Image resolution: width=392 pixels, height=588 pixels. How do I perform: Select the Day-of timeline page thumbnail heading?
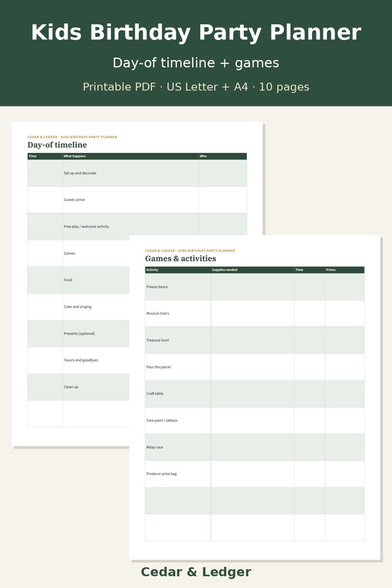57,145
